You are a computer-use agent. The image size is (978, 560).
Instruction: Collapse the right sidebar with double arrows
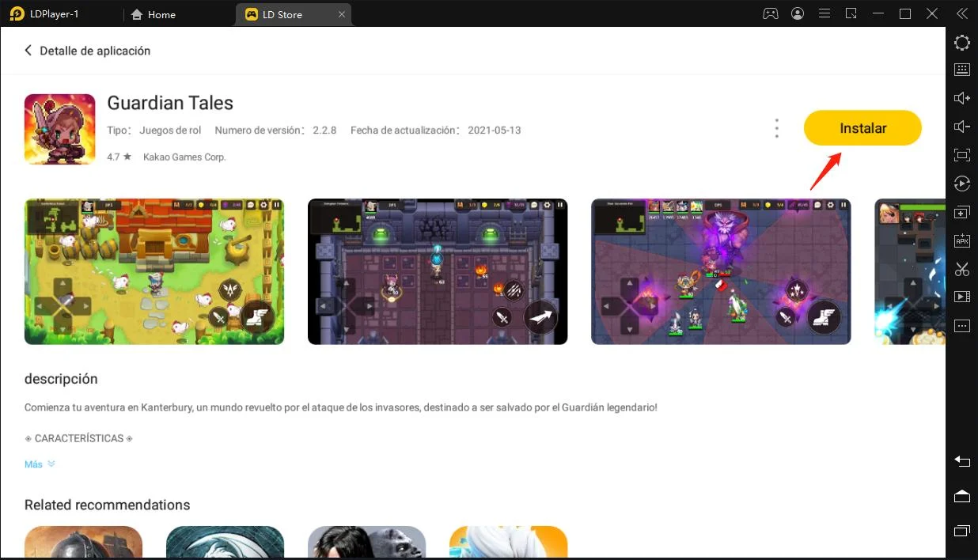click(961, 14)
